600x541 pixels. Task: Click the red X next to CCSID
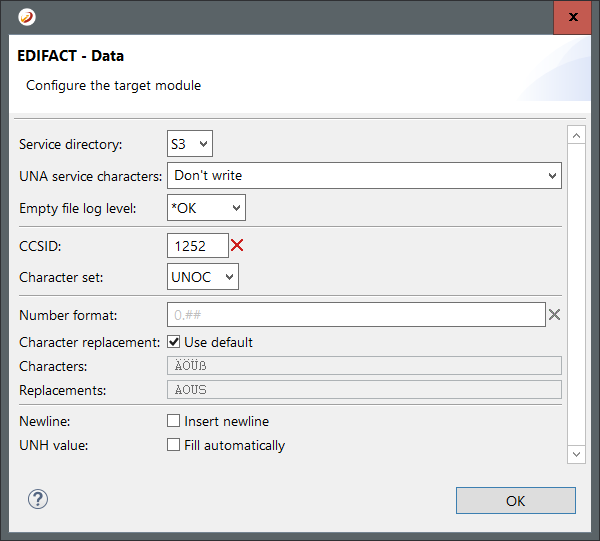pyautogui.click(x=237, y=246)
